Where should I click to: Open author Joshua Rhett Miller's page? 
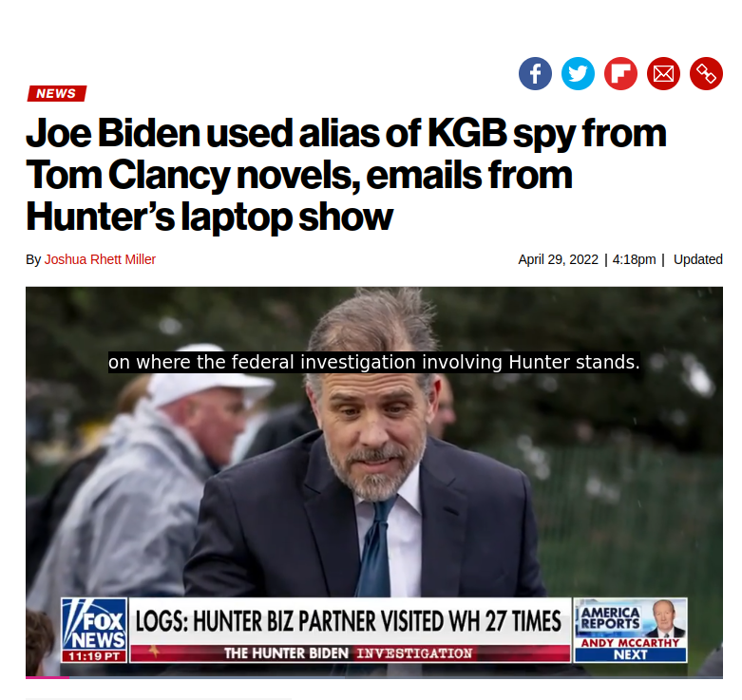(x=100, y=259)
